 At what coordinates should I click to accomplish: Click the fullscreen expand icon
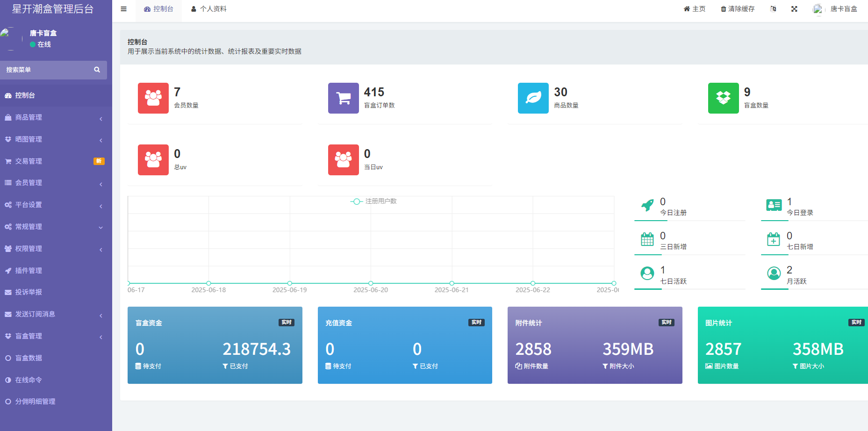pyautogui.click(x=794, y=9)
